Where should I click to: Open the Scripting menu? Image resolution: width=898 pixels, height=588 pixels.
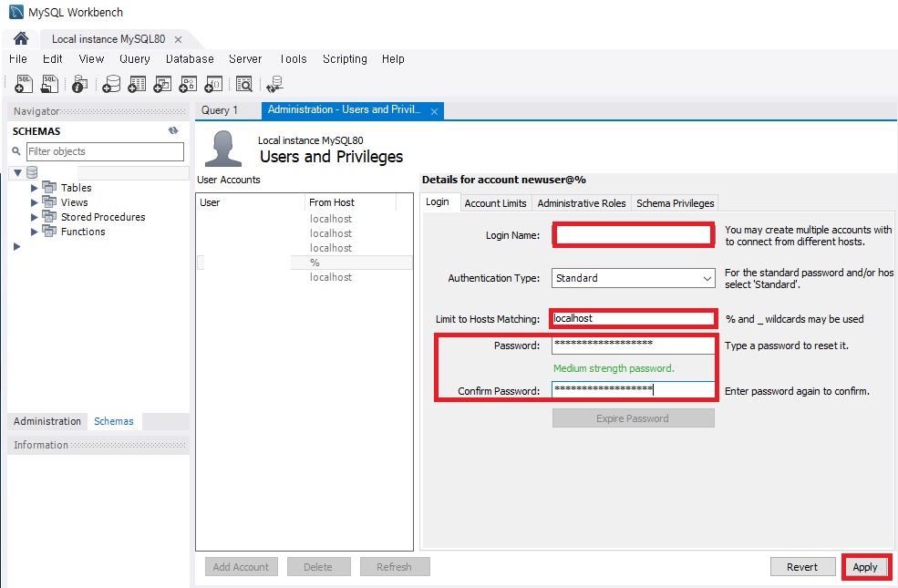pyautogui.click(x=345, y=59)
